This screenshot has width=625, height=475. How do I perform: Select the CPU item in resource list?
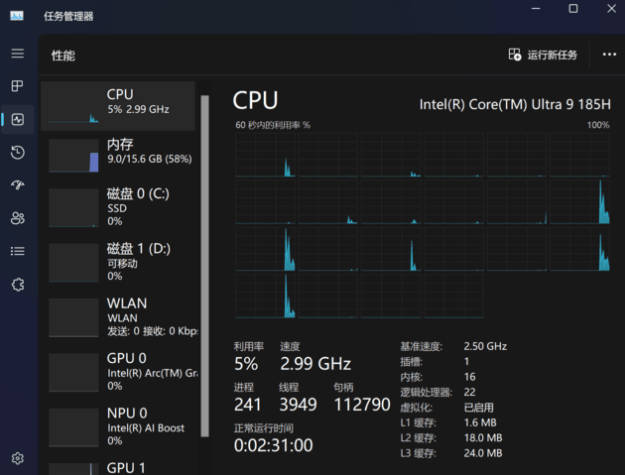pos(118,106)
